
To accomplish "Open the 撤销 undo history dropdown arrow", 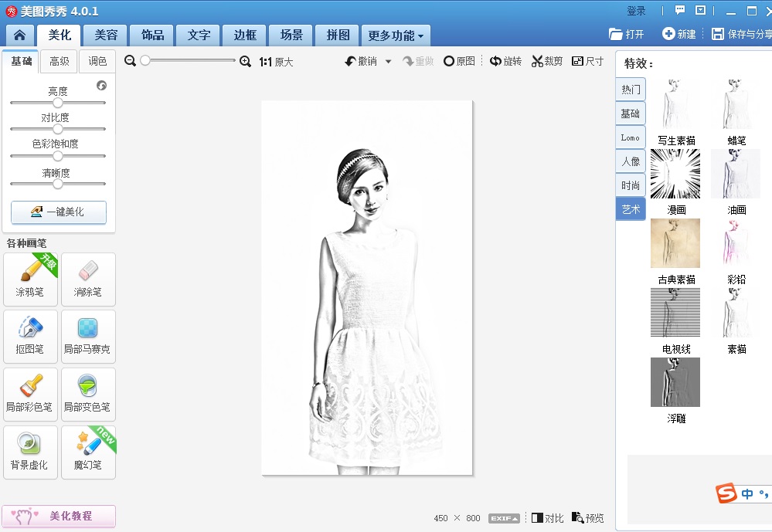I will click(389, 62).
